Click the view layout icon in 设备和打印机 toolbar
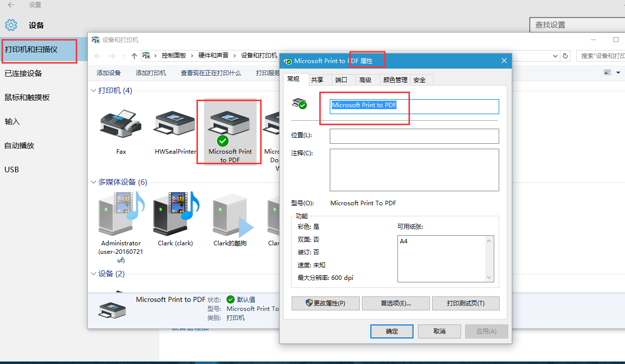This screenshot has height=364, width=625. tap(607, 73)
